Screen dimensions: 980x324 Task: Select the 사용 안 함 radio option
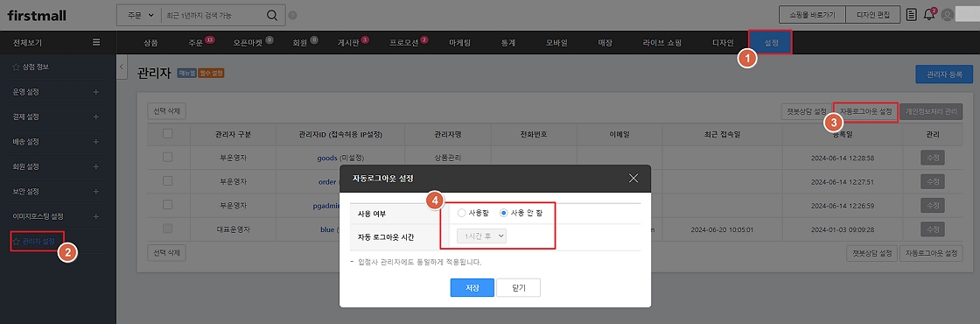[504, 213]
